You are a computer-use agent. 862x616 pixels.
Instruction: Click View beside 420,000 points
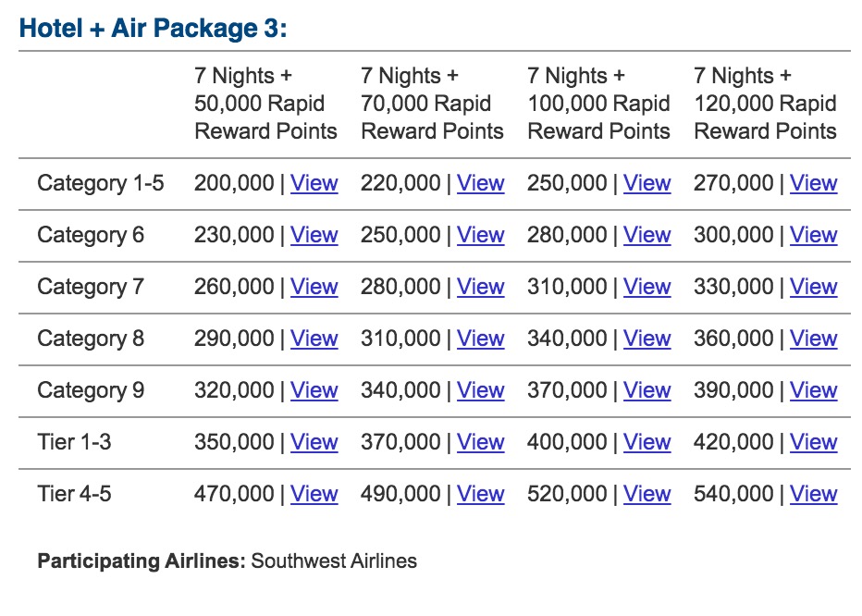(x=814, y=442)
